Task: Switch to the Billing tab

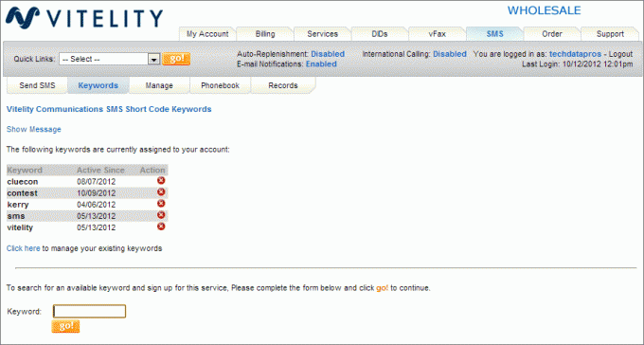Action: point(265,34)
